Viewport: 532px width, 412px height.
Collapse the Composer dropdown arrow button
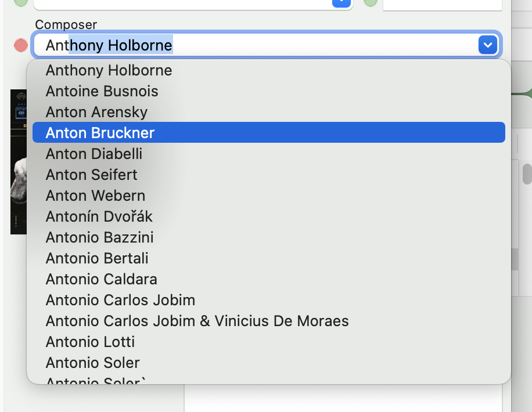point(487,45)
